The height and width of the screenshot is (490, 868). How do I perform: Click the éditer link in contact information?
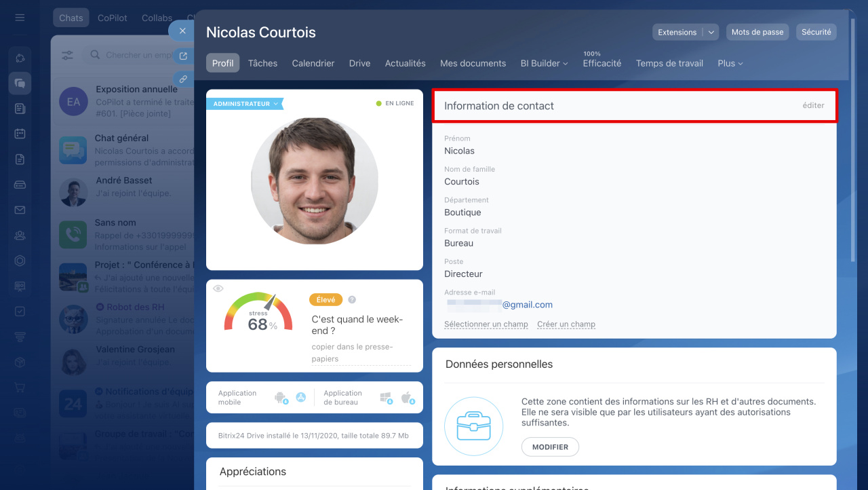(x=813, y=106)
